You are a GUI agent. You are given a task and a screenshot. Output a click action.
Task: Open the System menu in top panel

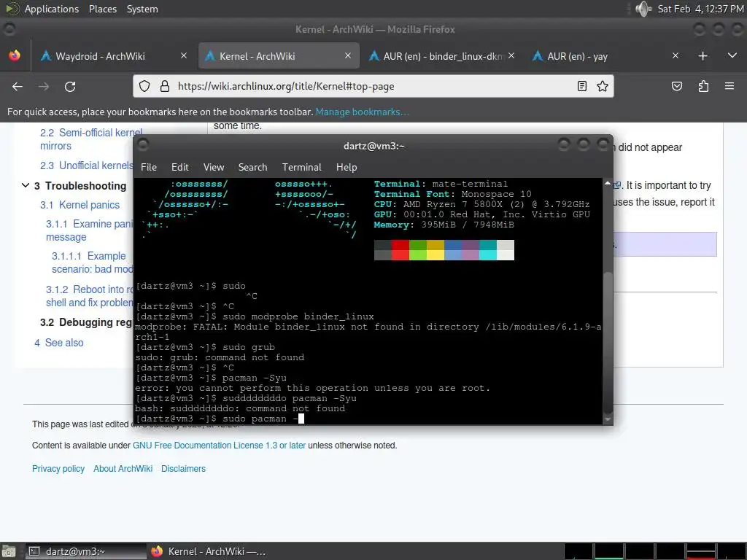(142, 9)
